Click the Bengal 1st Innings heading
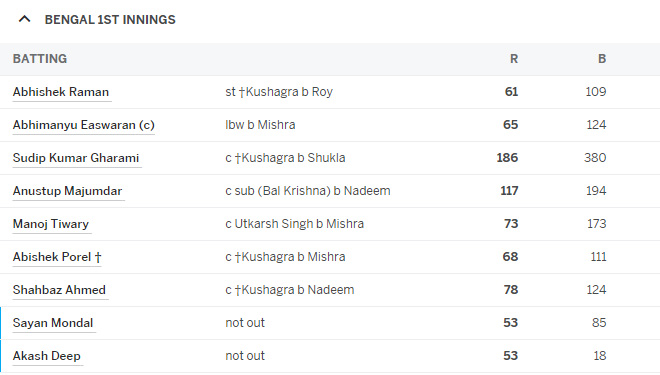 pyautogui.click(x=110, y=20)
